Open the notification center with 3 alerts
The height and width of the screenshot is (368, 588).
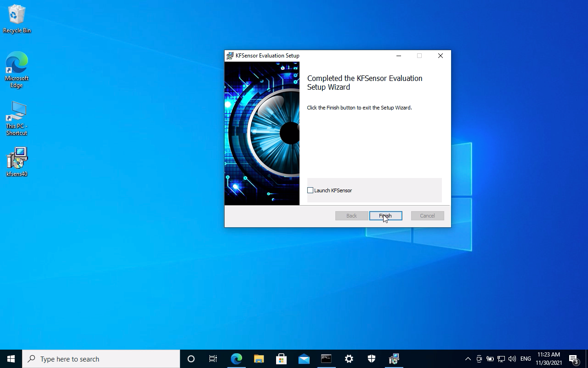click(573, 359)
